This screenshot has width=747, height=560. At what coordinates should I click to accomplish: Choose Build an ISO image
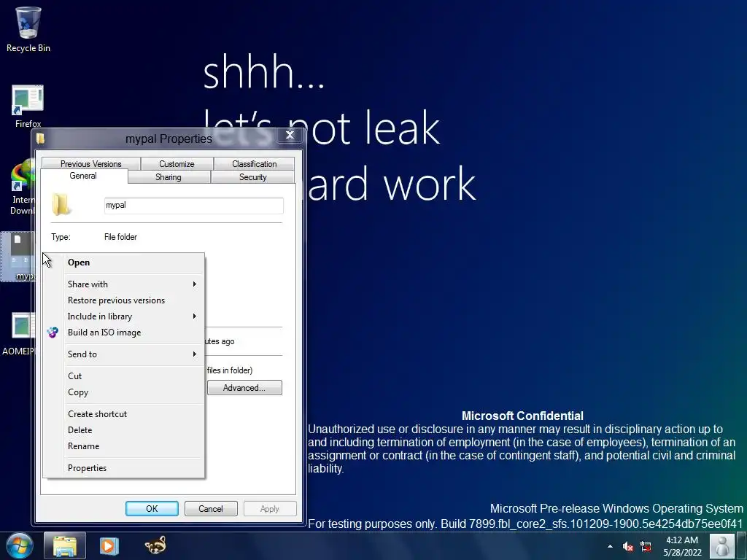click(x=124, y=332)
